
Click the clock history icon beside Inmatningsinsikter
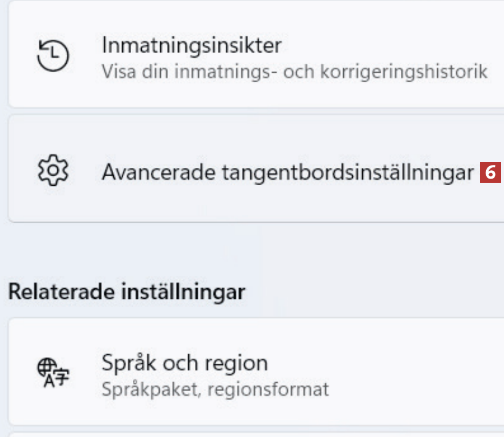click(53, 56)
